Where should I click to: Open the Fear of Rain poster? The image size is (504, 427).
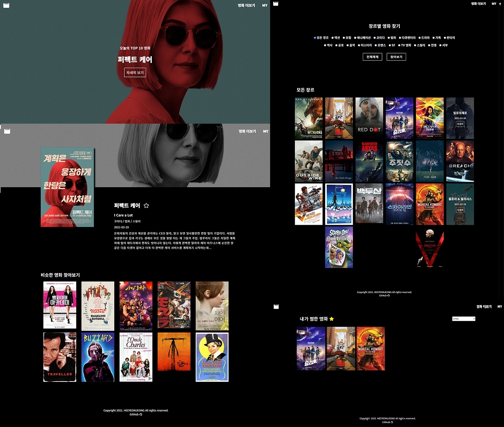pyautogui.click(x=430, y=161)
